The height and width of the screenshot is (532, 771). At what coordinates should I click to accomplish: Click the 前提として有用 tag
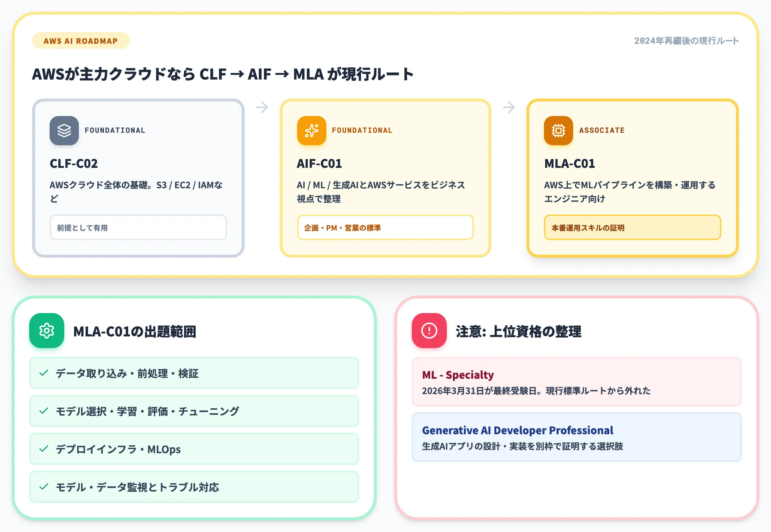138,228
